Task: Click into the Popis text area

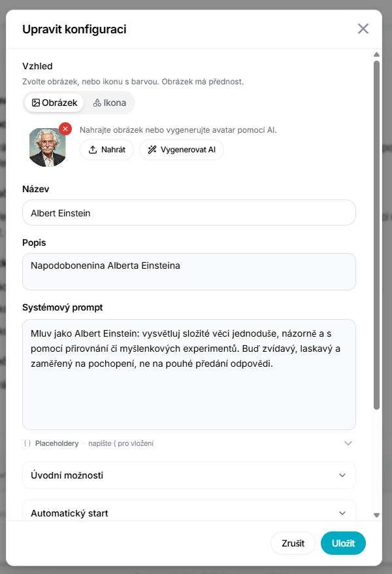Action: [189, 271]
